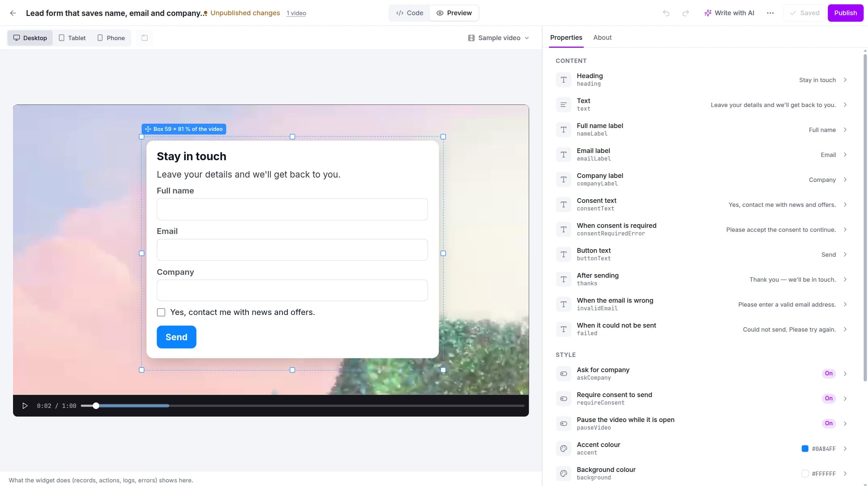Expand the After sending row chevron
This screenshot has width=868, height=486.
[x=845, y=280]
